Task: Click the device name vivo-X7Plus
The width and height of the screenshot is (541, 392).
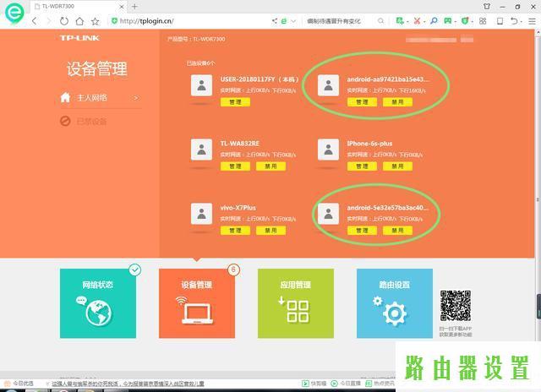Action: coord(238,208)
